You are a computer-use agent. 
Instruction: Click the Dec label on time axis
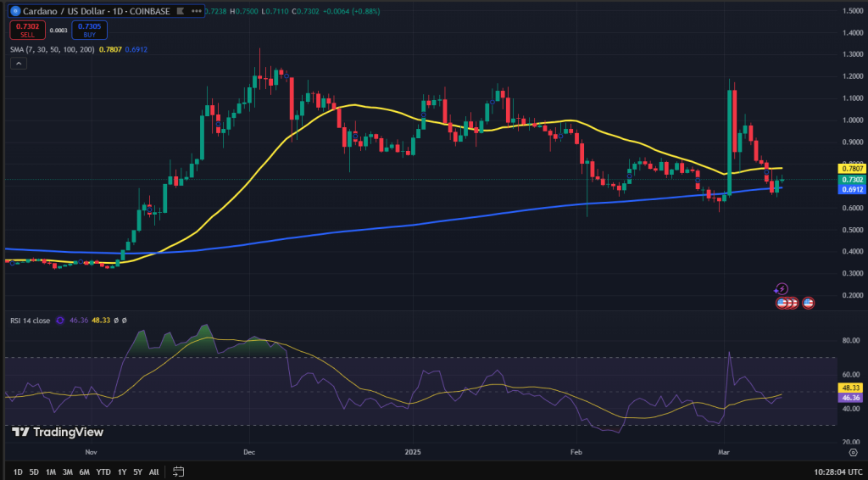248,452
